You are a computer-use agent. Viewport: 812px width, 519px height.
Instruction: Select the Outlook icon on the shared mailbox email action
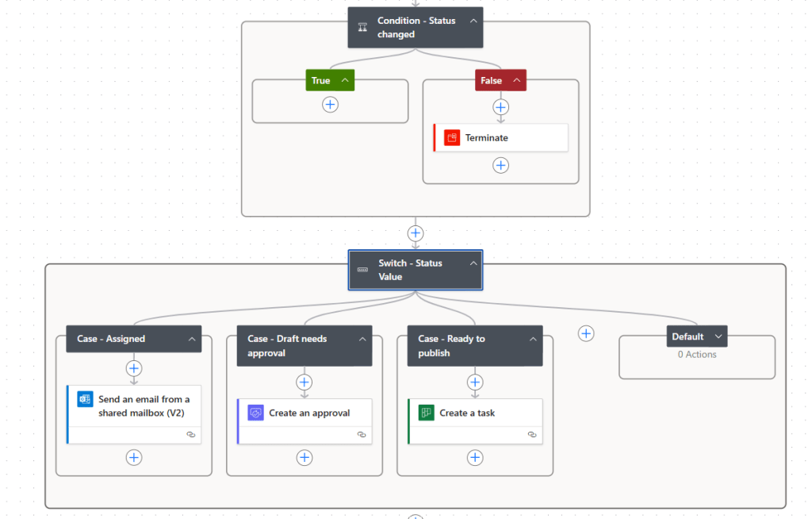coord(84,399)
